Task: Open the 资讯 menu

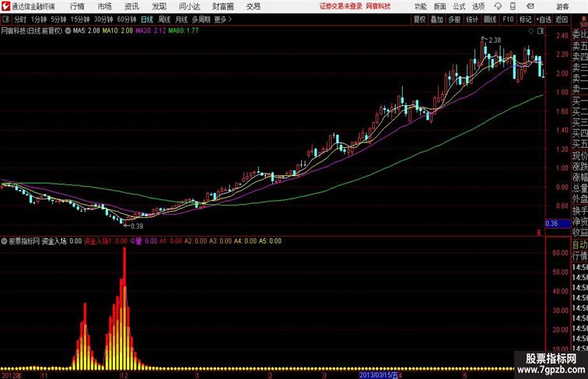Action: pos(131,6)
